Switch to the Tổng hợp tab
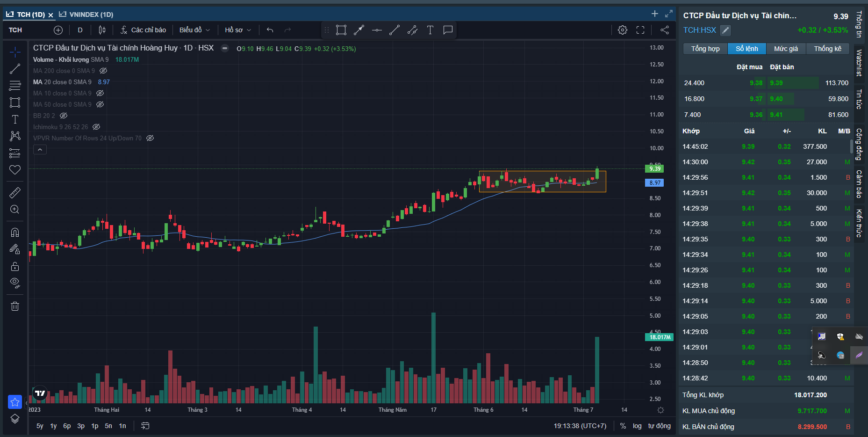 [705, 49]
